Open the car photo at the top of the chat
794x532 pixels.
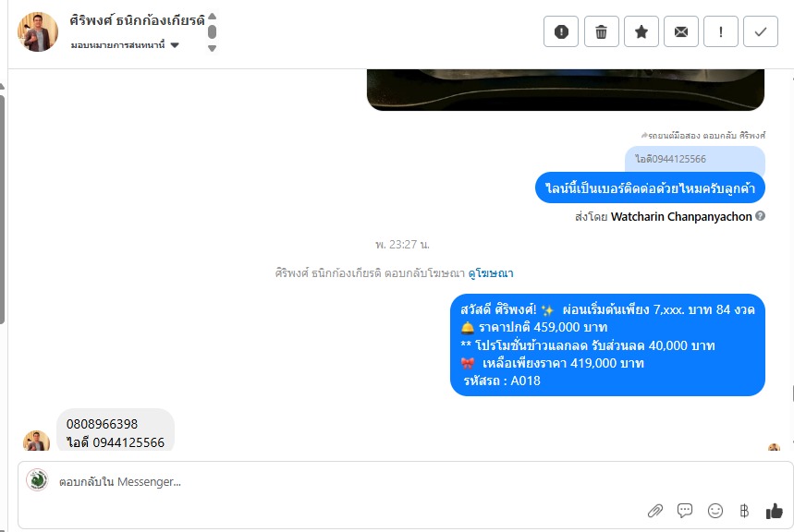(x=566, y=90)
